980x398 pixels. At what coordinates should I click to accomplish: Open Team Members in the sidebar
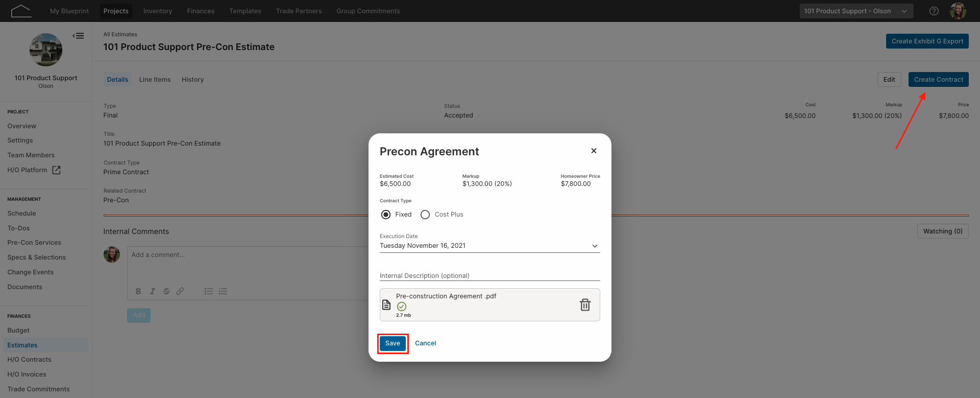pyautogui.click(x=31, y=155)
